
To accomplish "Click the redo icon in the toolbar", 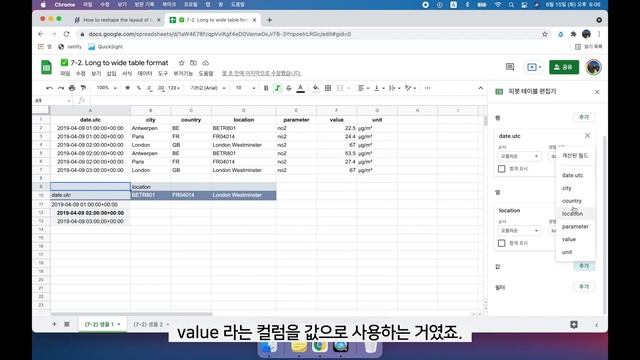I will [x=60, y=88].
